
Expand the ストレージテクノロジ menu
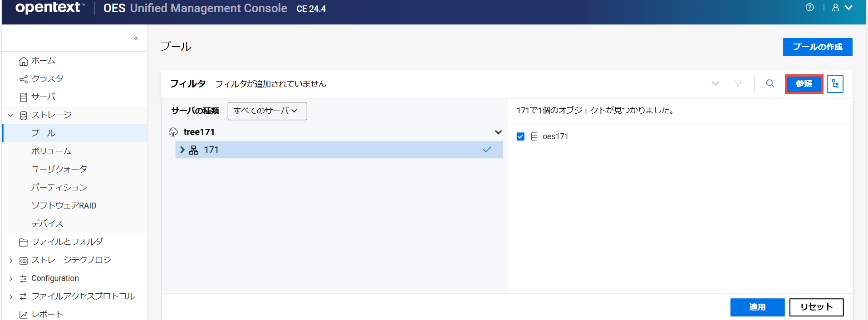coord(11,260)
